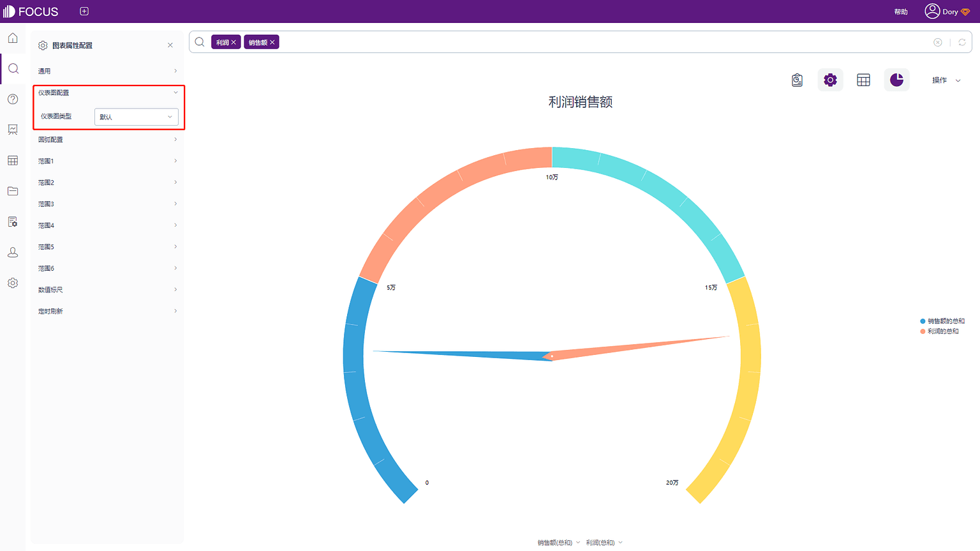Click the 20万 gauge label
Screen dimensions: 980x551
coord(672,483)
